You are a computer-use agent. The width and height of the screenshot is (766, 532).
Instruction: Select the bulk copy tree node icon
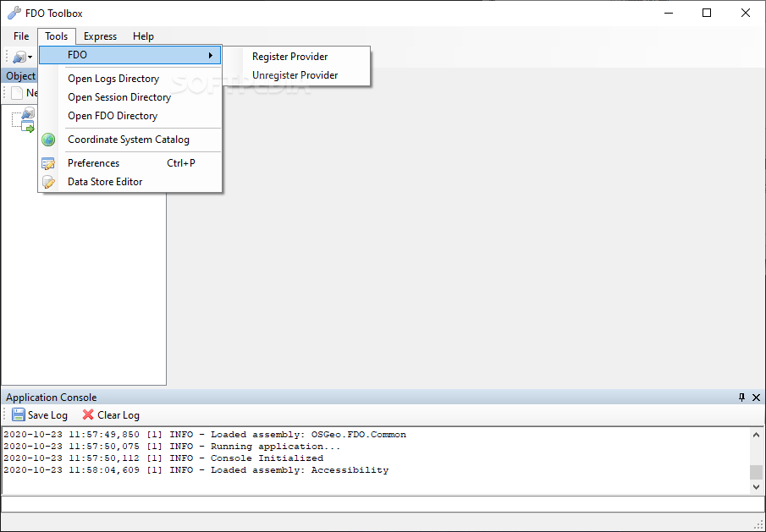coord(28,126)
